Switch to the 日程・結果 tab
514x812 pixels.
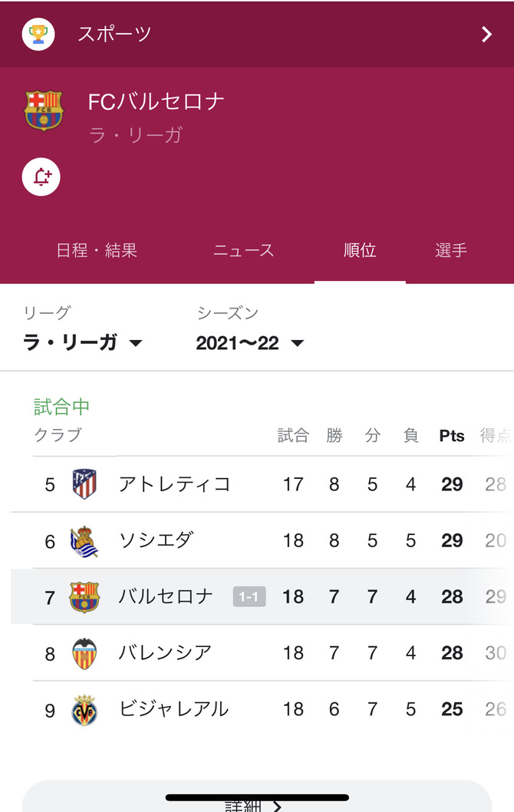[97, 251]
